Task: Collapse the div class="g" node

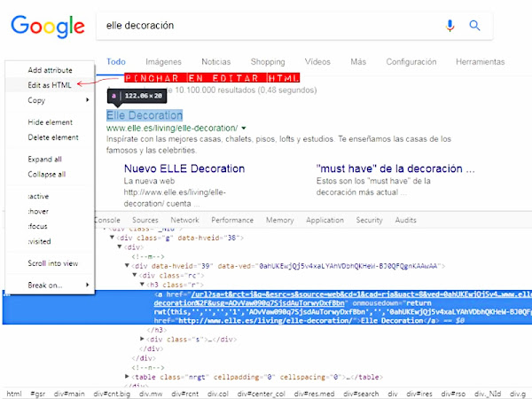Action: coord(112,238)
